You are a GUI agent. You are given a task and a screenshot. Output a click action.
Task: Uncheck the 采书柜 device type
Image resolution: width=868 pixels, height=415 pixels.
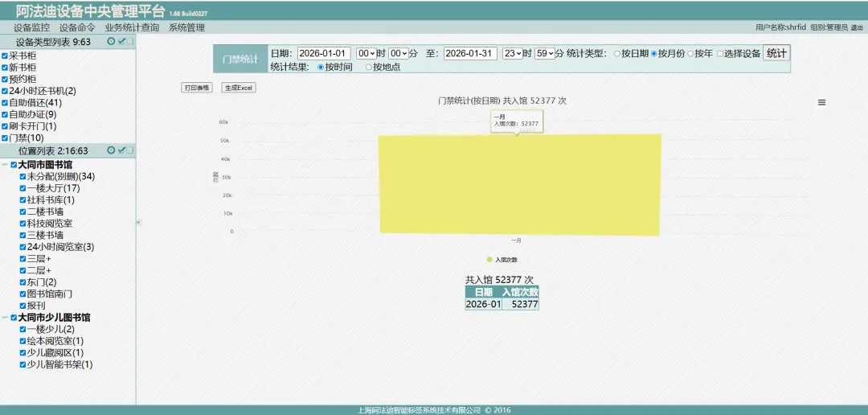(x=5, y=56)
